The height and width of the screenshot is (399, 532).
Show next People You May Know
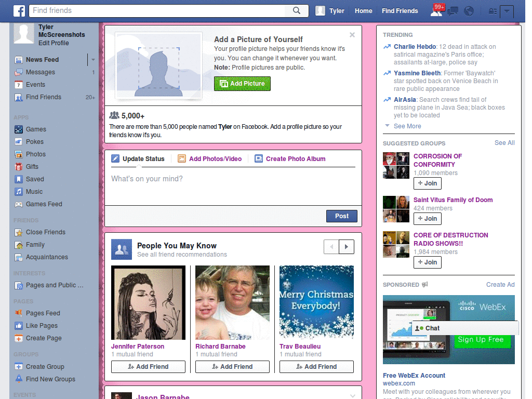(347, 247)
